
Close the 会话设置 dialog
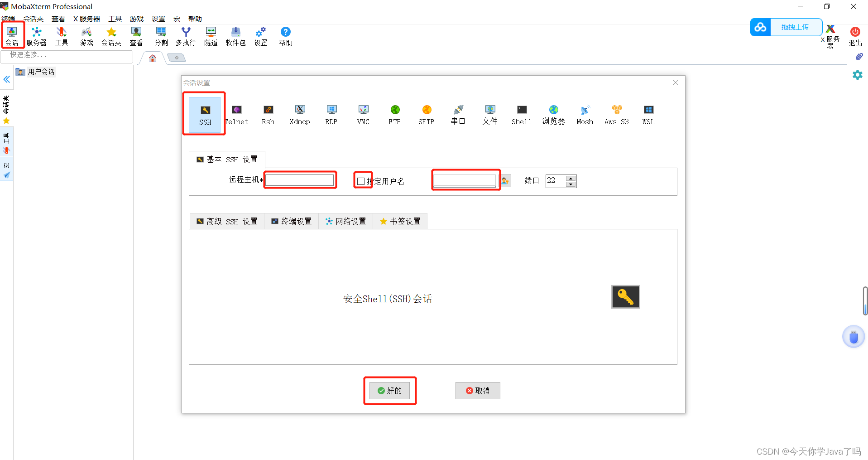pyautogui.click(x=676, y=82)
